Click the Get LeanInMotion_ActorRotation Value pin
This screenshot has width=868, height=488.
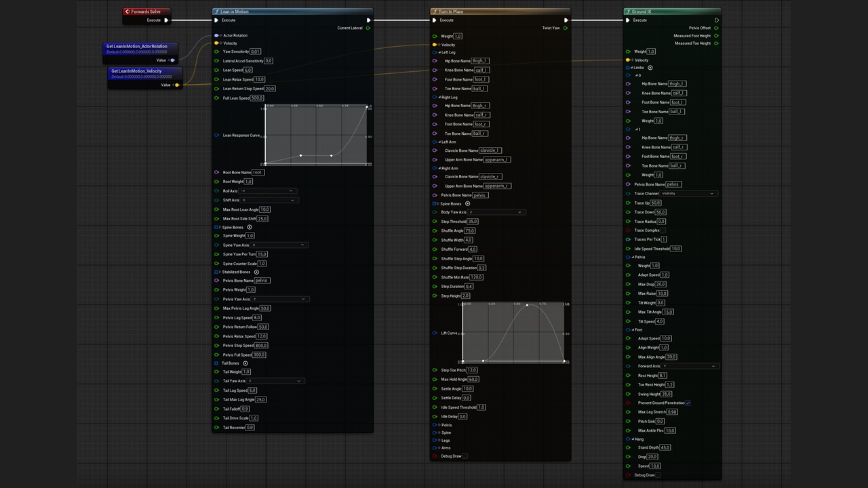tap(172, 60)
